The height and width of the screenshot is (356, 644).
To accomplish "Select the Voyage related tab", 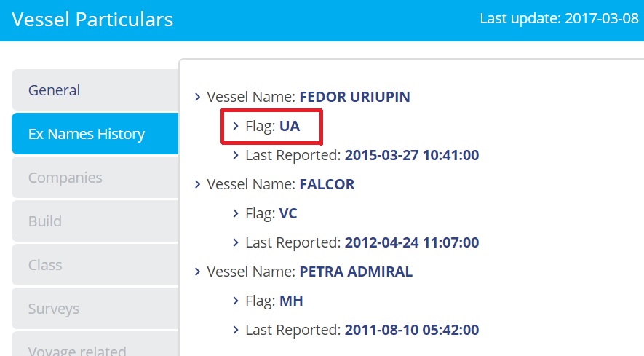I will click(x=95, y=348).
